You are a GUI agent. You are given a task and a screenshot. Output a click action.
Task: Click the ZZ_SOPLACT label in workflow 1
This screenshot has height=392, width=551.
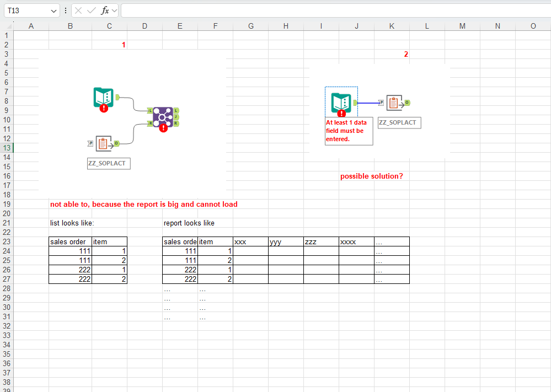pos(109,163)
